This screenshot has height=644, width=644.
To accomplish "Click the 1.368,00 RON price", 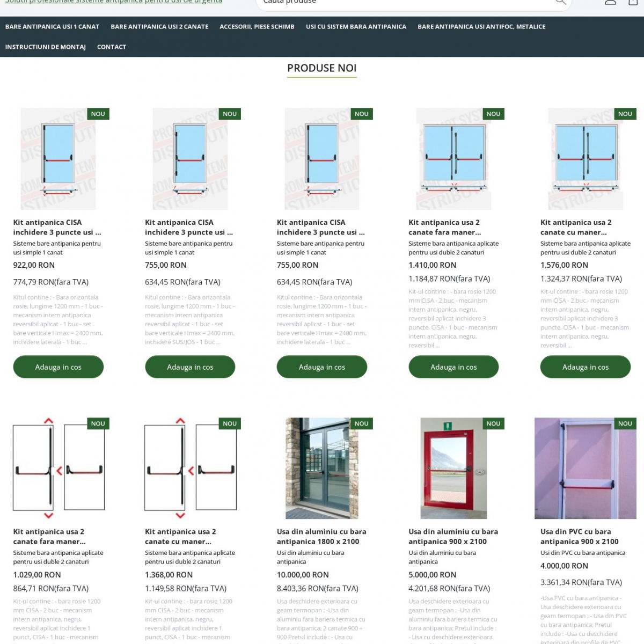I will click(x=169, y=575).
